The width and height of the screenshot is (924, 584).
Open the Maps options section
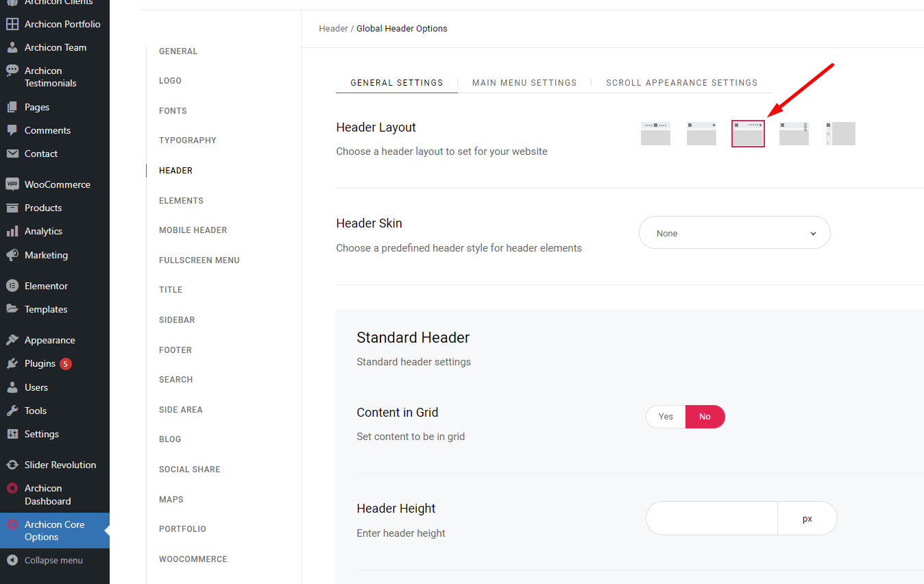tap(171, 500)
